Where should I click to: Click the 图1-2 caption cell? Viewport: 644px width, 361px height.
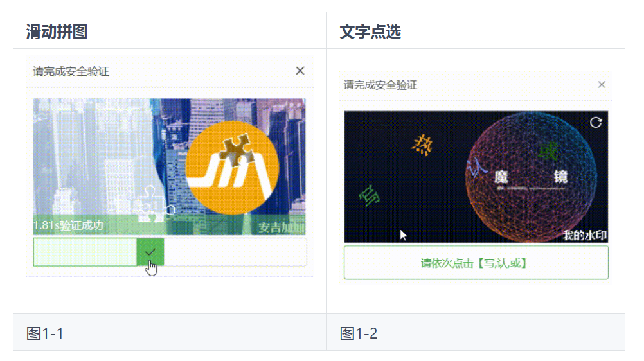476,332
